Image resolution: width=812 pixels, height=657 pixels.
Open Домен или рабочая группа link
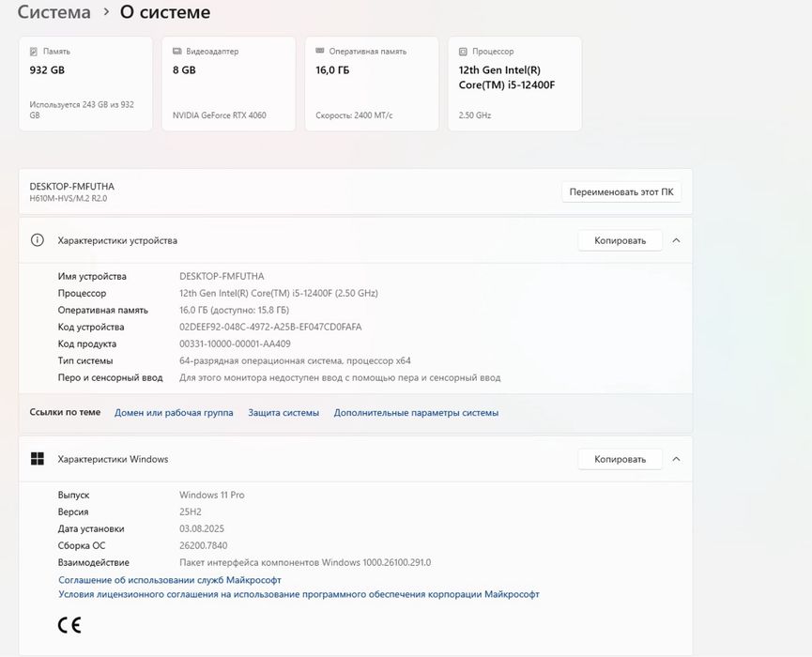[x=174, y=413]
